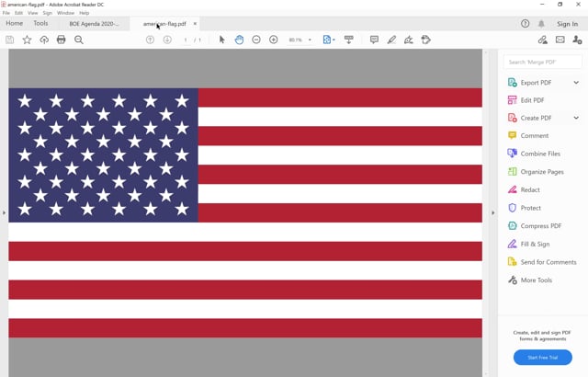
Task: Send file by email envelope icon
Action: 560,40
